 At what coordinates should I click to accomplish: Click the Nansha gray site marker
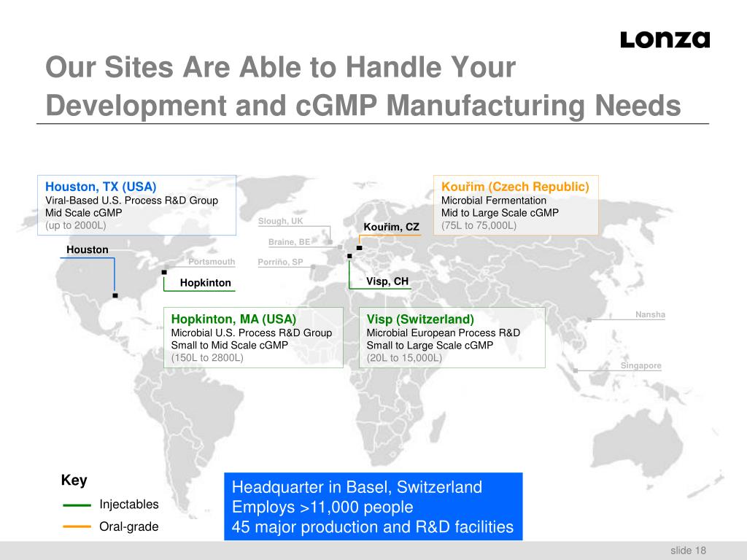(x=589, y=320)
